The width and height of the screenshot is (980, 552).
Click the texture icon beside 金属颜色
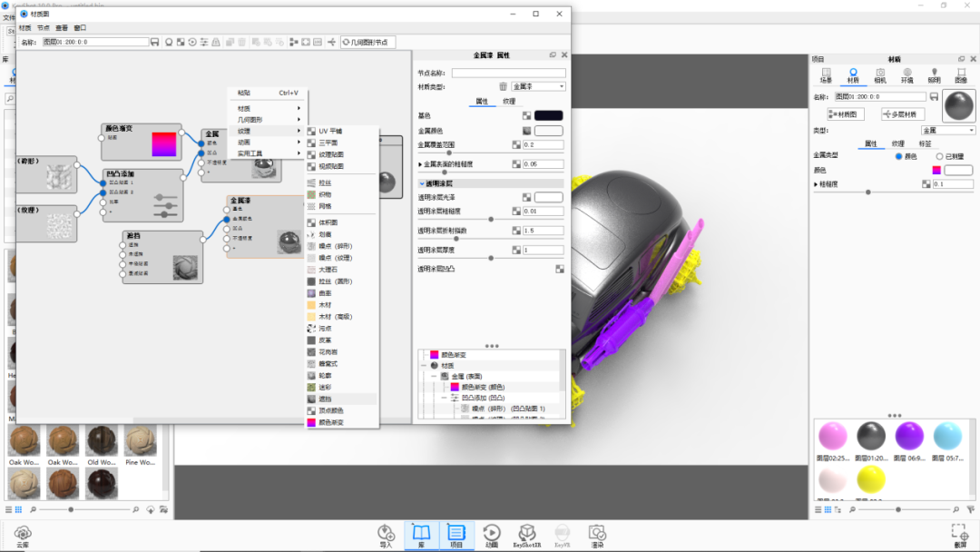[527, 131]
